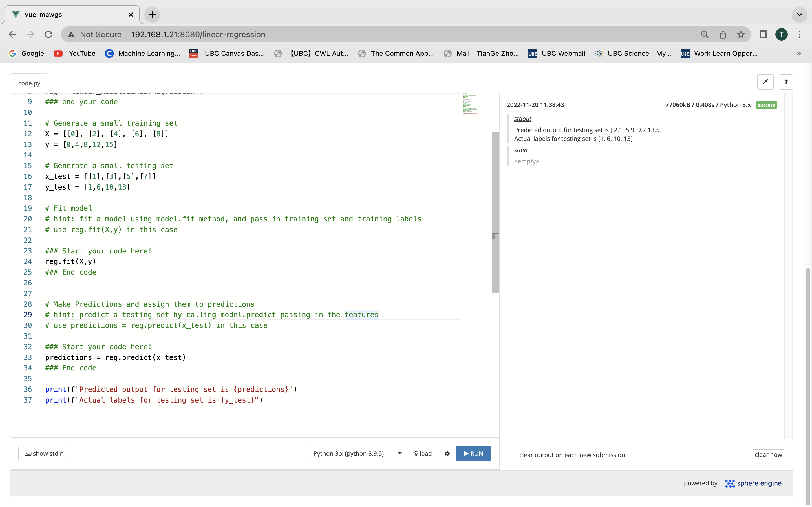Switch to the vue-mawgs browser tab
This screenshot has height=507, width=812.
[x=67, y=15]
